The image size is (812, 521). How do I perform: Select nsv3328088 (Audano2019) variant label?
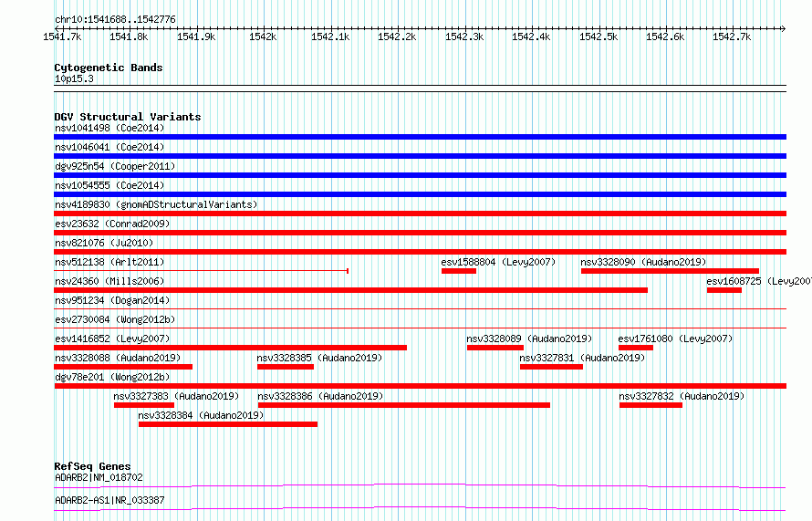click(x=118, y=358)
